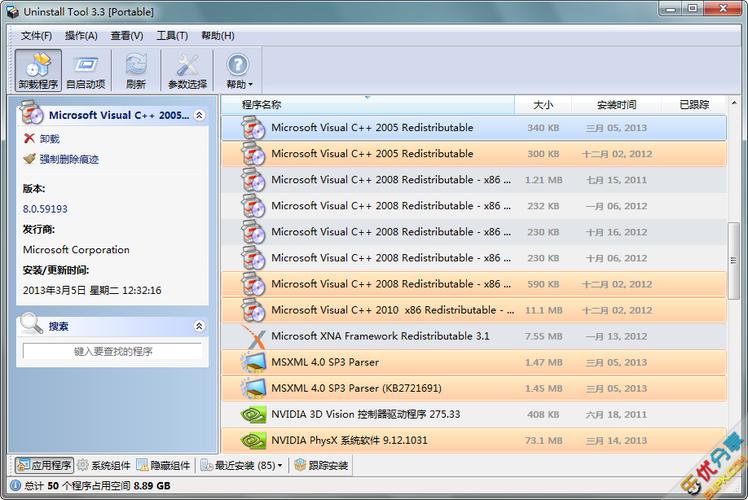The image size is (748, 500).
Task: Switch to 隐藏组件 hidden components tab
Action: coord(163,465)
